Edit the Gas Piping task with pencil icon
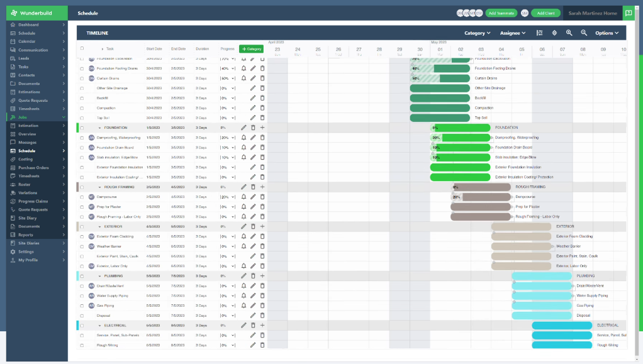Screen dimensions: 643x364 coord(253,306)
